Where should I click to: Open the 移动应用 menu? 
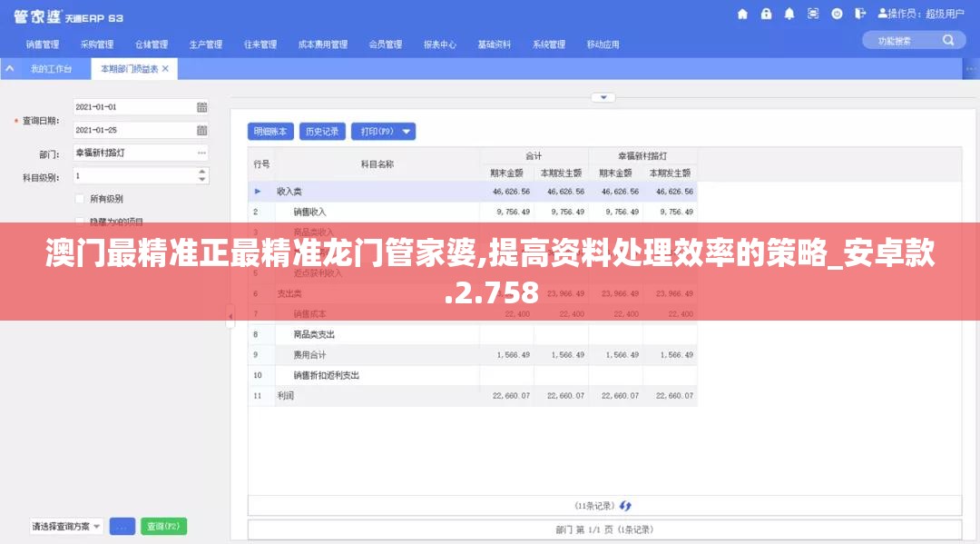point(603,45)
